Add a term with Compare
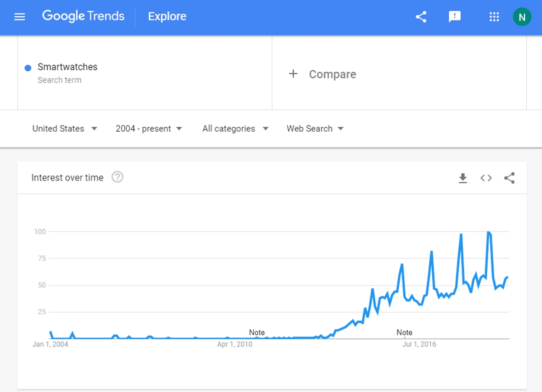 pyautogui.click(x=332, y=74)
